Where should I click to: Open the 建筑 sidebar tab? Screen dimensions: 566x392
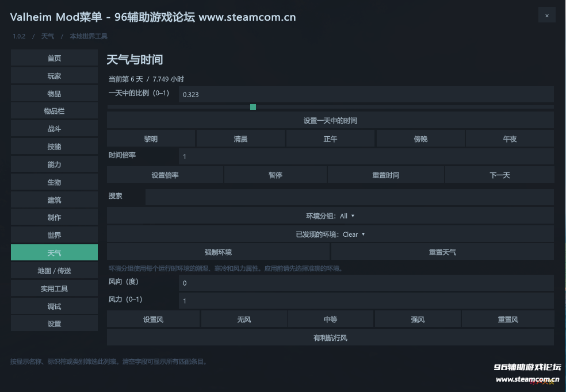pyautogui.click(x=54, y=200)
